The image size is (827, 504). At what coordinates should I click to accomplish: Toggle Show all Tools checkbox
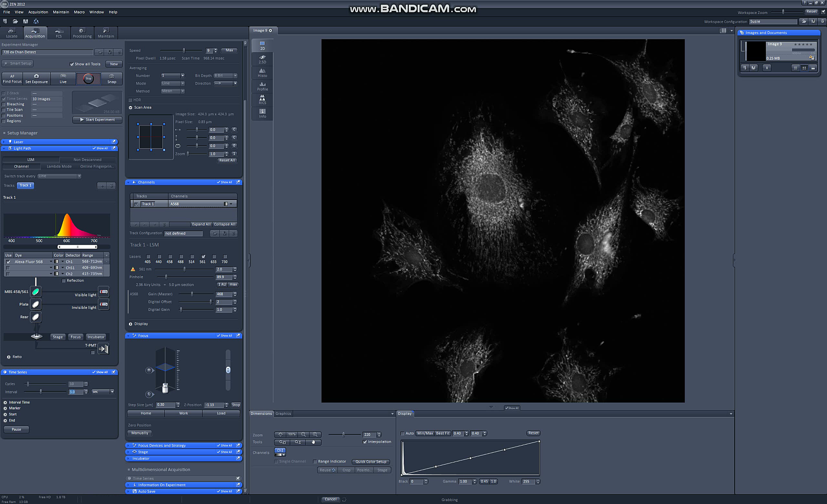72,64
